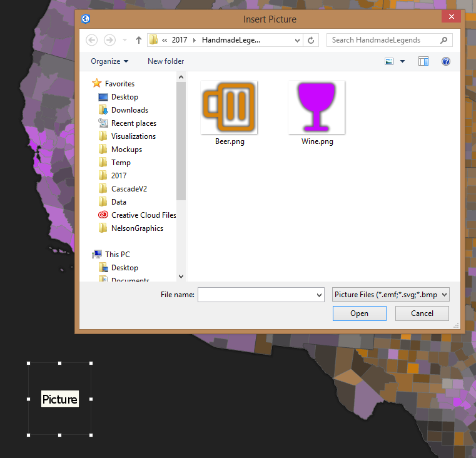
Task: Select the 2017 breadcrumb in address bar
Action: [x=180, y=40]
